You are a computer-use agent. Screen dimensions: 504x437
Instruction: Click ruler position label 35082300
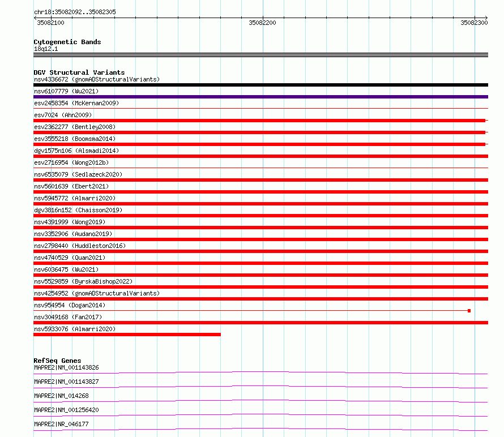click(x=474, y=23)
